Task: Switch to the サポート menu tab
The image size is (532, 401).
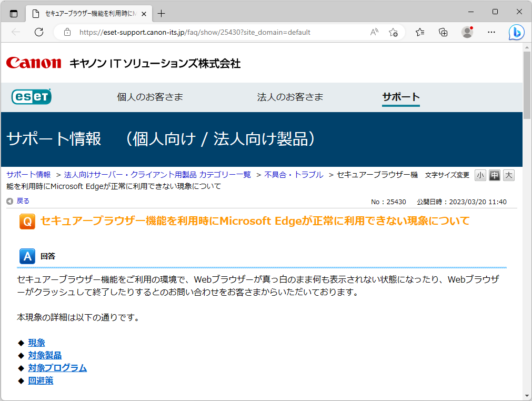Action: pos(400,97)
